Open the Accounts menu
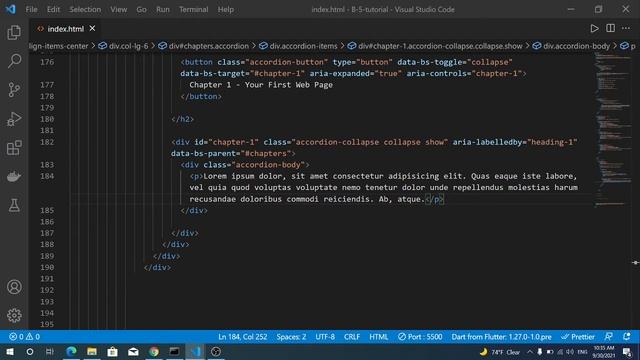The height and width of the screenshot is (360, 640). click(x=14, y=287)
